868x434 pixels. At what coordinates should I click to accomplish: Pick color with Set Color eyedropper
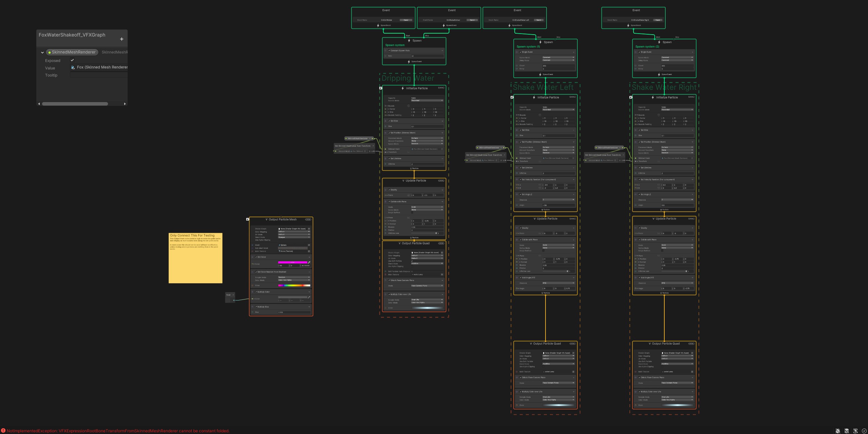(309, 262)
